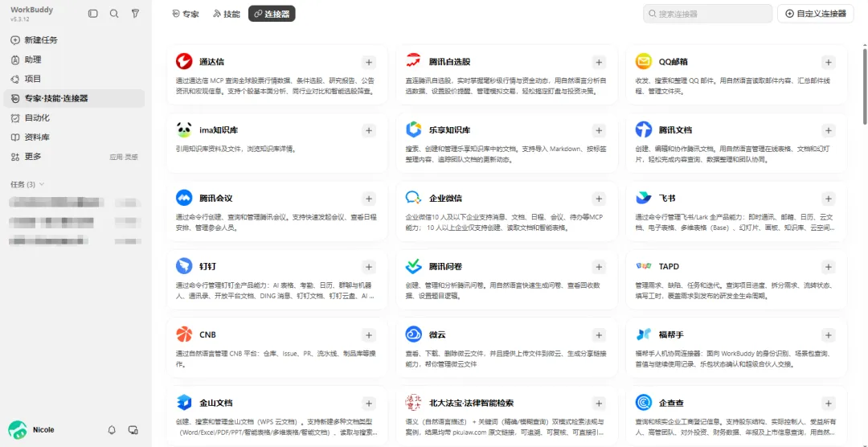Open the search icon in sidebar header
This screenshot has height=447, width=868.
pyautogui.click(x=114, y=14)
